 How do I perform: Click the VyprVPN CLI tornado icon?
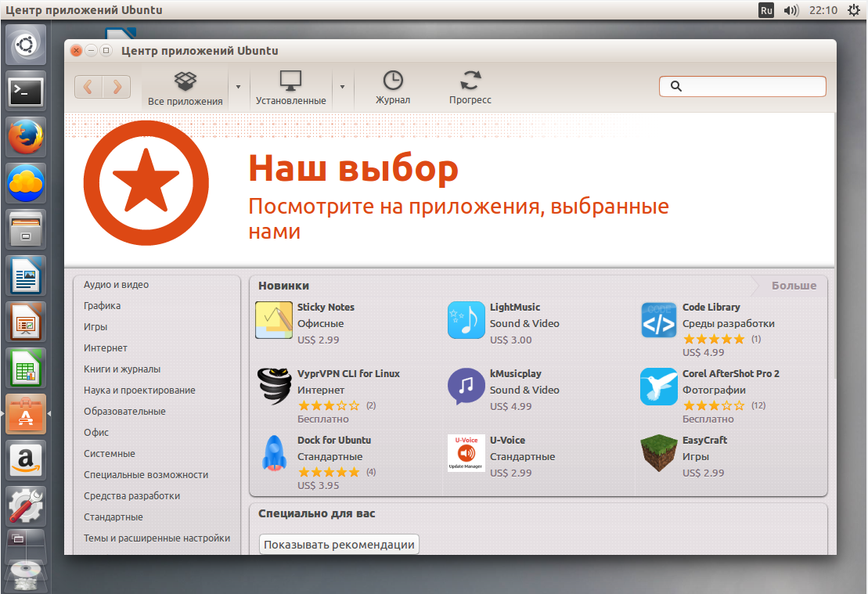coord(274,386)
